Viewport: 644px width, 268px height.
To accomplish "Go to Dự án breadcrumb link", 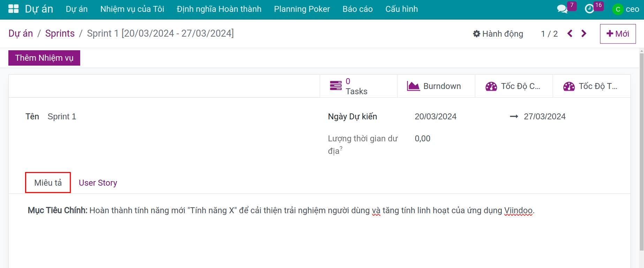I will click(x=21, y=33).
